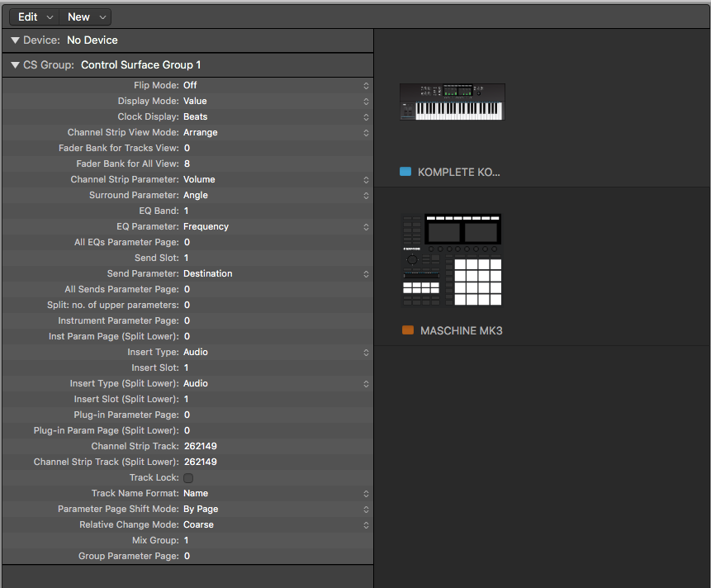Click the blue color tag beside KOMPLETE KO...
Viewport: 711px width, 588px height.
click(x=405, y=172)
